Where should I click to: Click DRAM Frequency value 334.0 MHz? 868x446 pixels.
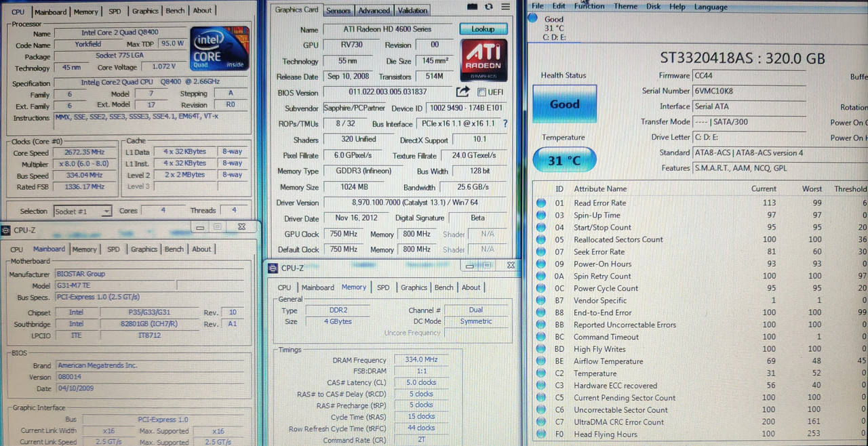tap(420, 360)
